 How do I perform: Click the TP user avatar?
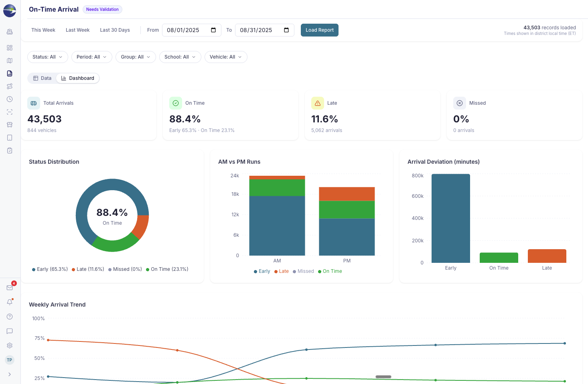click(10, 360)
